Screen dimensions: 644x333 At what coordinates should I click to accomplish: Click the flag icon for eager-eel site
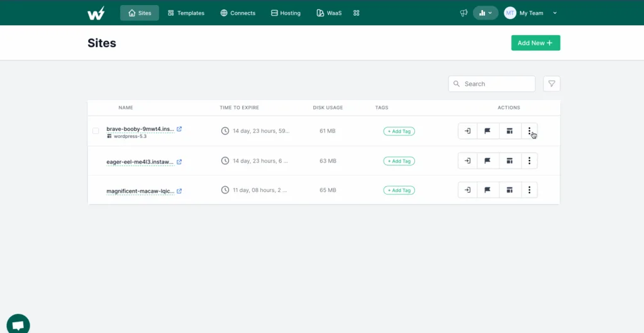click(487, 161)
